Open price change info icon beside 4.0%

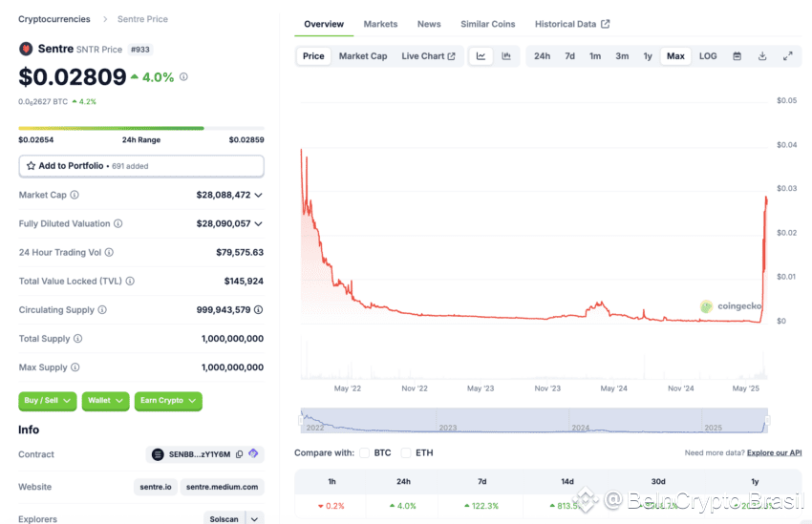[x=183, y=76]
